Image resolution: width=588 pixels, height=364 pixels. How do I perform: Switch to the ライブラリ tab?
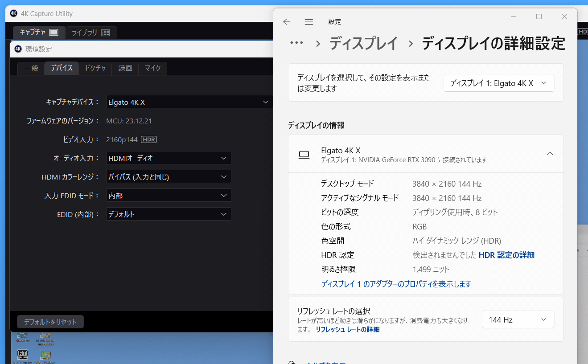pyautogui.click(x=91, y=33)
